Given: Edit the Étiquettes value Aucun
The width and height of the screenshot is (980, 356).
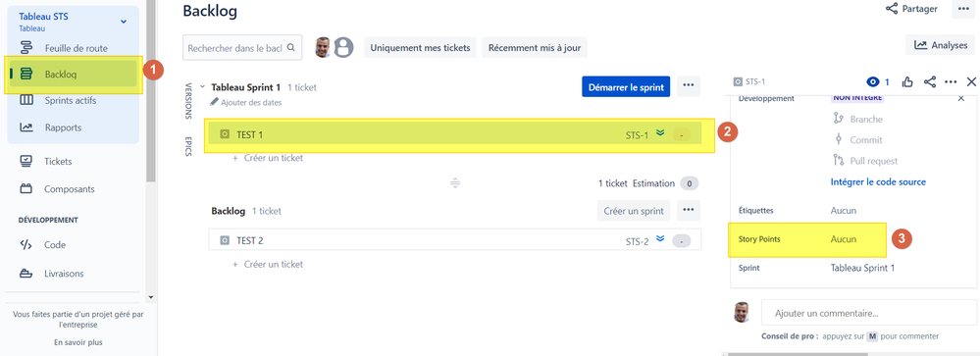Looking at the screenshot, I should click(843, 211).
